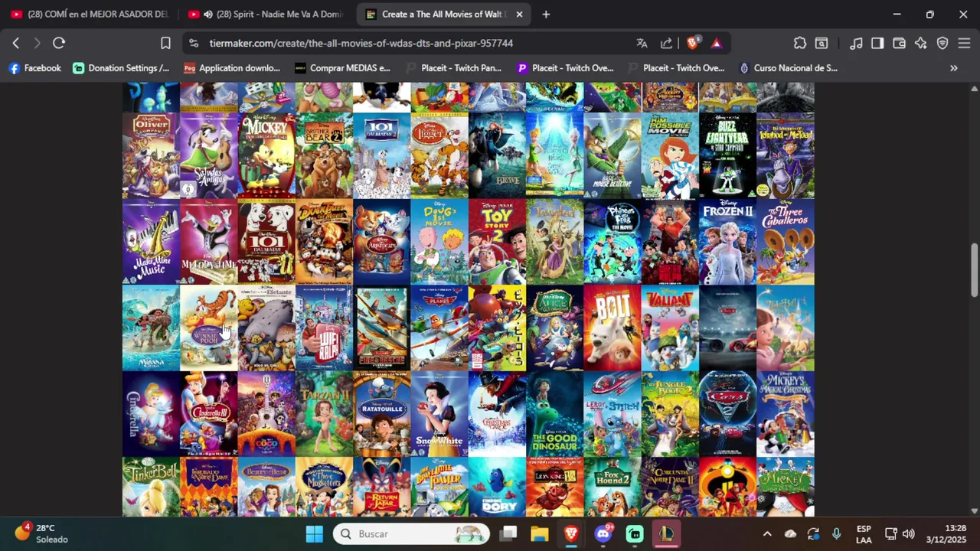Select the Snow White poster
This screenshot has width=980, height=551.
[x=439, y=414]
